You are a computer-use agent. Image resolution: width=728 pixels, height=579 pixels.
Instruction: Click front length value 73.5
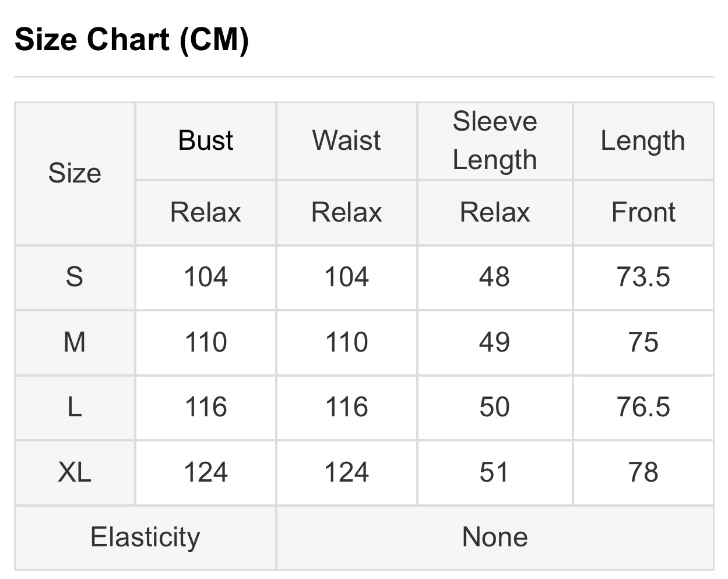643,277
